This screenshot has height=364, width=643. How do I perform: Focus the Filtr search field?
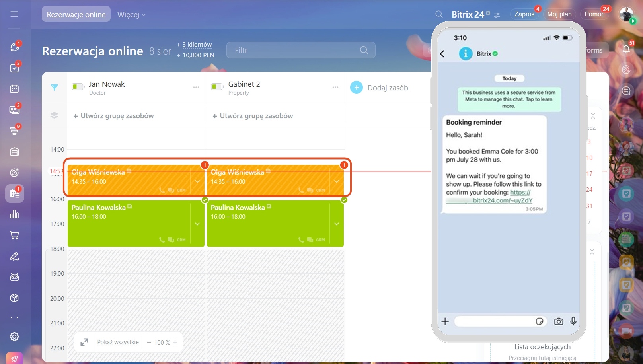click(301, 50)
